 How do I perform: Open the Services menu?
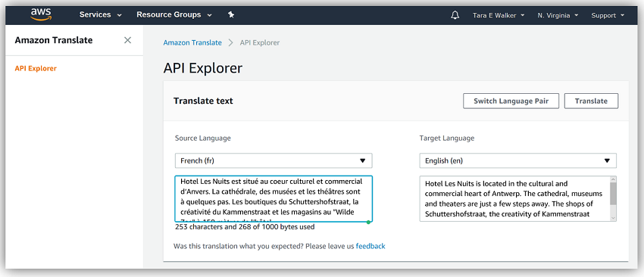click(101, 15)
